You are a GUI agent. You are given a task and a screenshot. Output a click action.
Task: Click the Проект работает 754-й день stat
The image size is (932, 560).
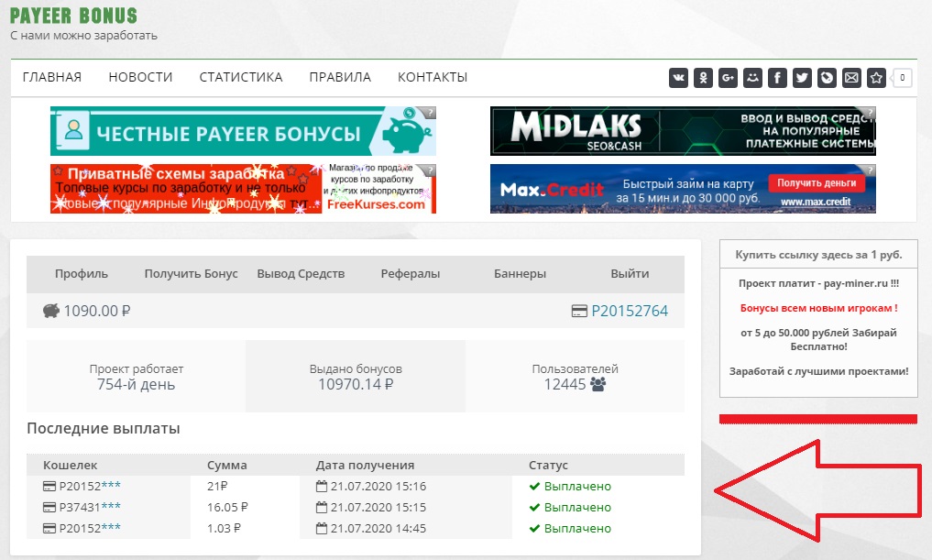(137, 377)
